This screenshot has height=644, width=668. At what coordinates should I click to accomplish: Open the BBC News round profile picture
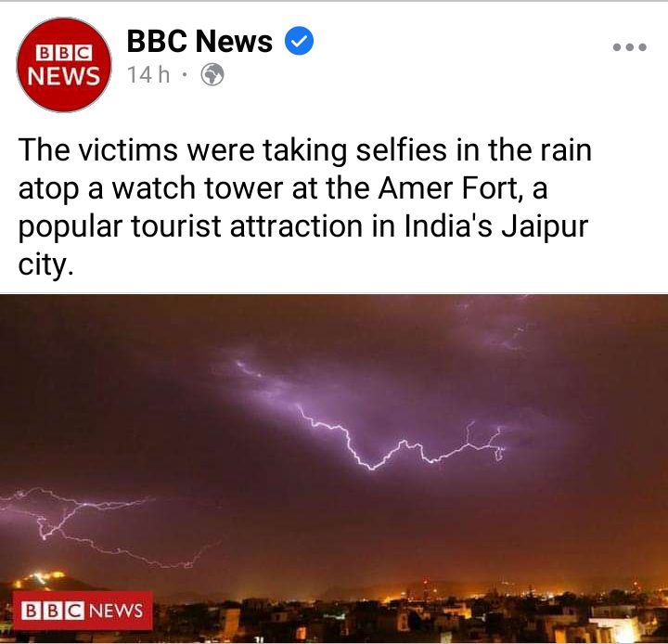tap(64, 65)
